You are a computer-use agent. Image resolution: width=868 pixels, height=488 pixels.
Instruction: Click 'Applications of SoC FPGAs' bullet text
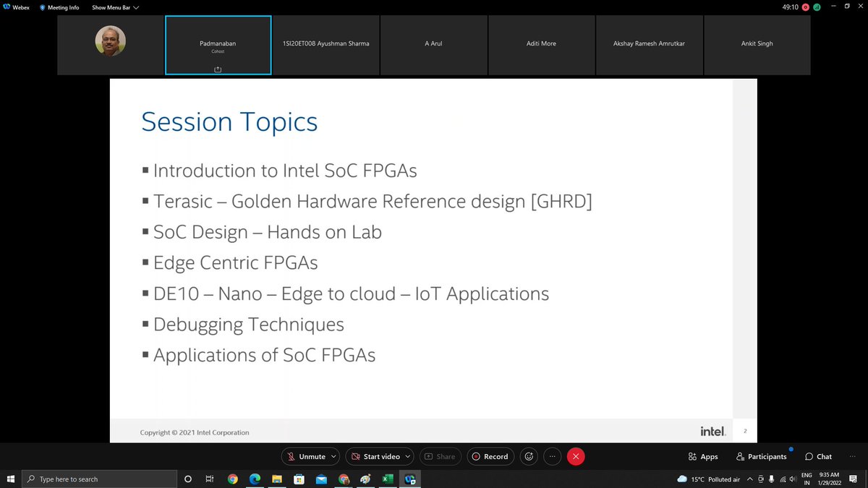coord(264,355)
